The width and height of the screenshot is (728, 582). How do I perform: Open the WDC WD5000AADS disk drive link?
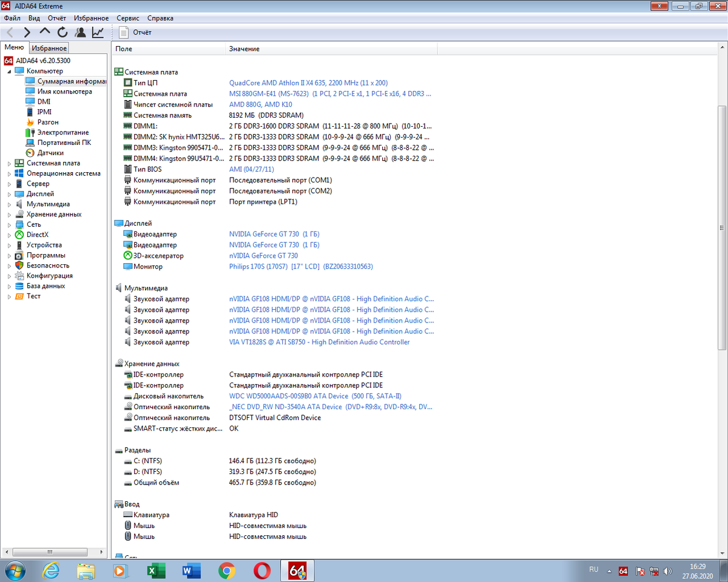(x=315, y=396)
